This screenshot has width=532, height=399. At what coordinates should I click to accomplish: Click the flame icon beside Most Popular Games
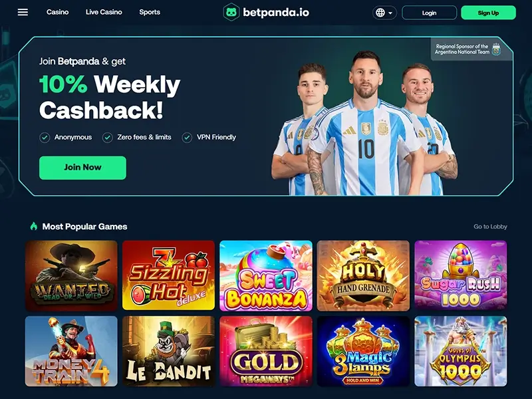[x=34, y=226]
